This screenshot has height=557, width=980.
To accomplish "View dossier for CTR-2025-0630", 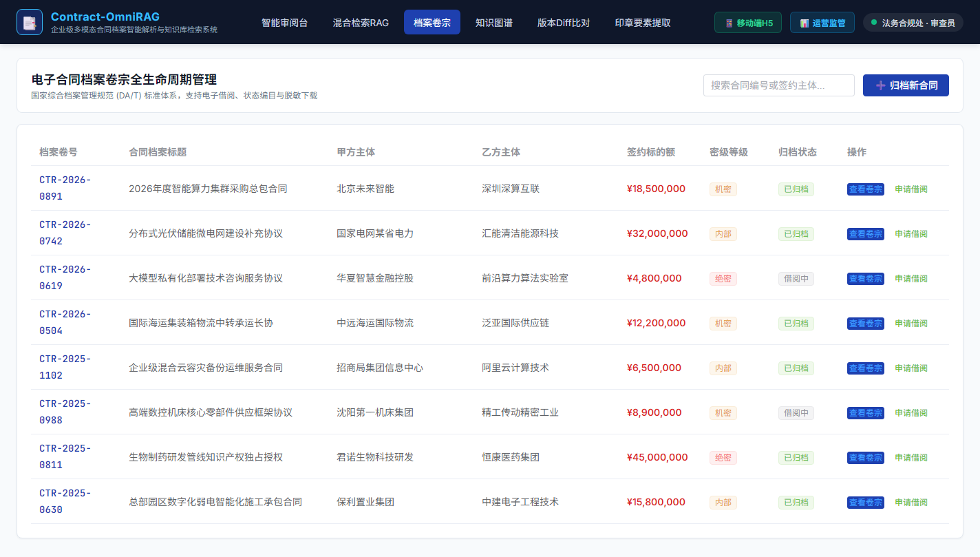I will 865,502.
